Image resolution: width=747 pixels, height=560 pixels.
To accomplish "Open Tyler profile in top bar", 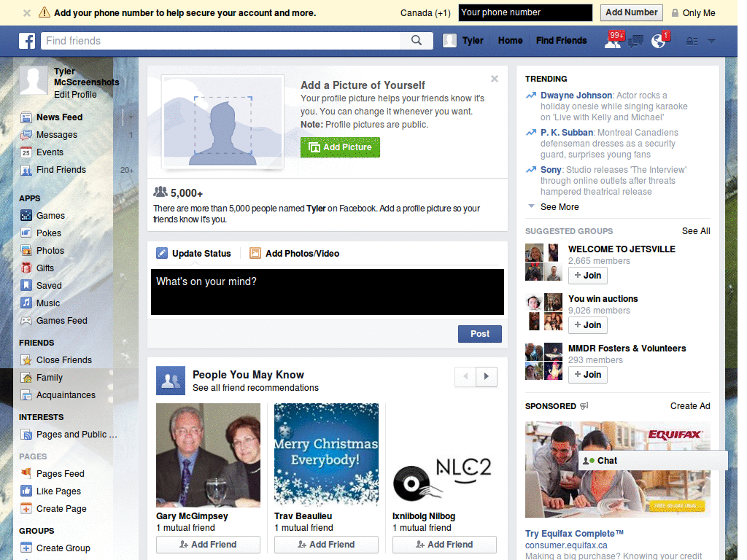I will (463, 41).
